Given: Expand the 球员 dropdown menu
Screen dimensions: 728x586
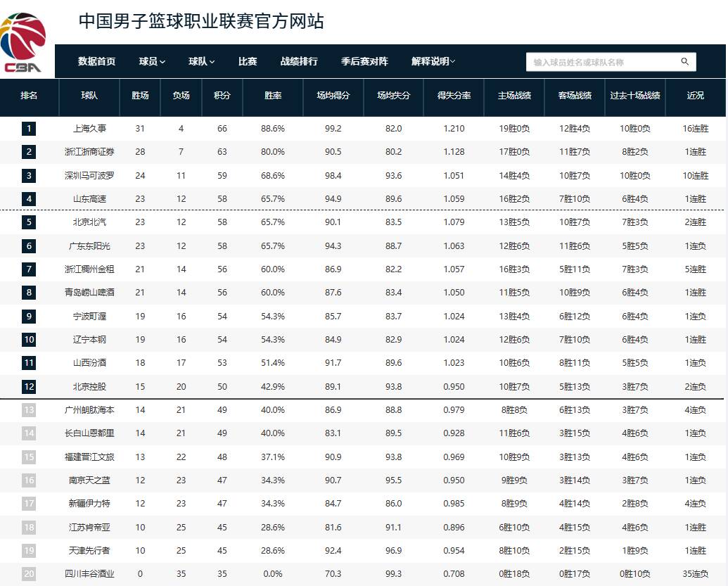Looking at the screenshot, I should (152, 62).
